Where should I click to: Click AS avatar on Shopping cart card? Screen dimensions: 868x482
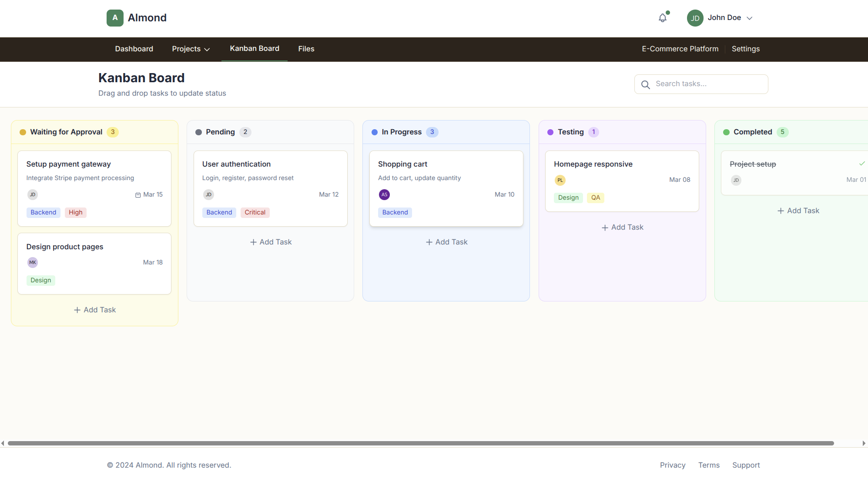click(x=384, y=194)
